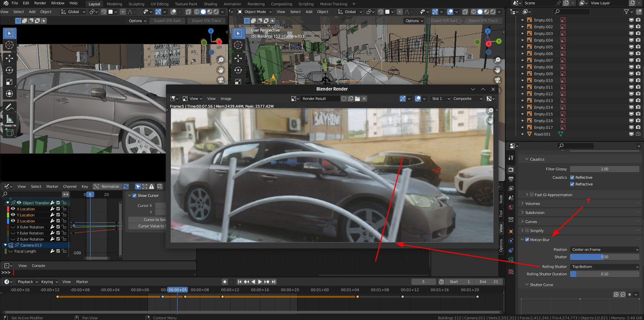
Task: Click the zoom magnifier gizmo in right viewport
Action: tap(498, 60)
